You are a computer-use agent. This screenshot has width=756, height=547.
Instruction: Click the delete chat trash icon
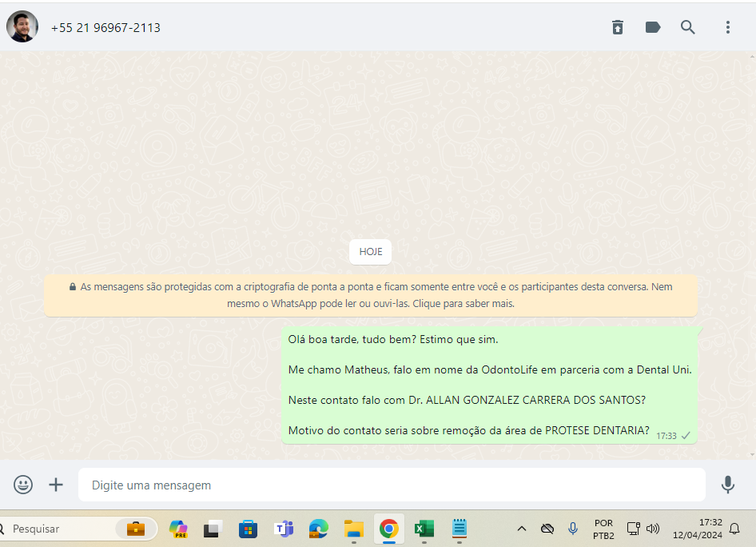point(618,27)
